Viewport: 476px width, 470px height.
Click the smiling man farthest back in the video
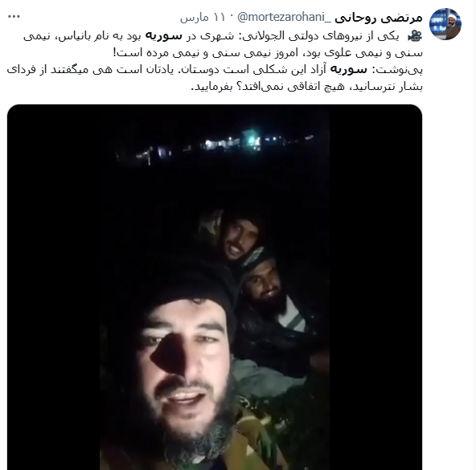click(240, 238)
